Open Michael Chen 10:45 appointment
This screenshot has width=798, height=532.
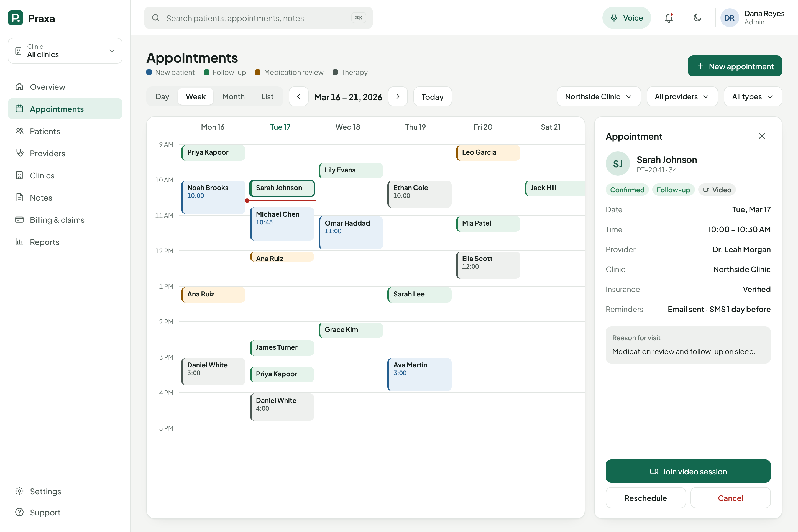[x=282, y=224]
